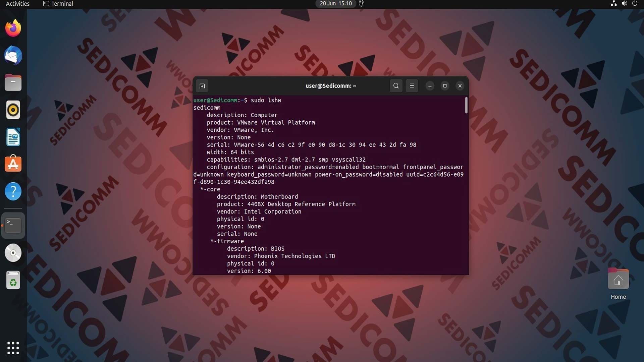644x362 pixels.
Task: Click the 'description: Computer' line
Action: coord(242,115)
